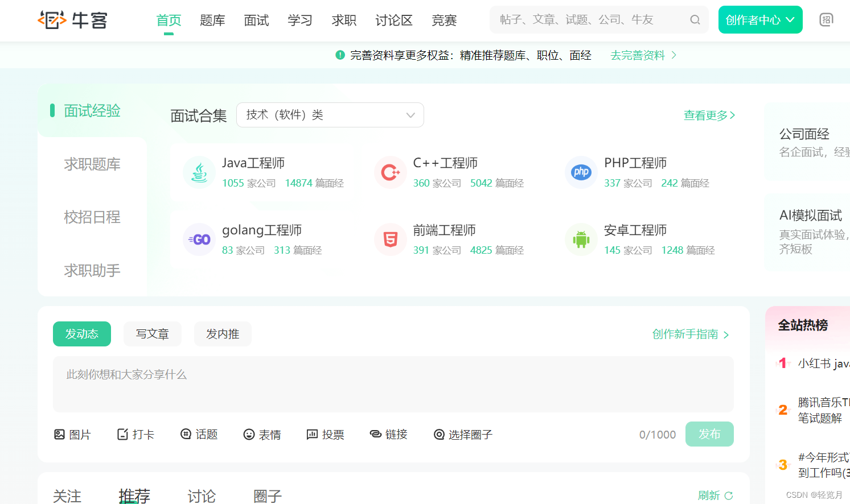The width and height of the screenshot is (850, 504).
Task: Click the PHP engineer icon
Action: [581, 172]
